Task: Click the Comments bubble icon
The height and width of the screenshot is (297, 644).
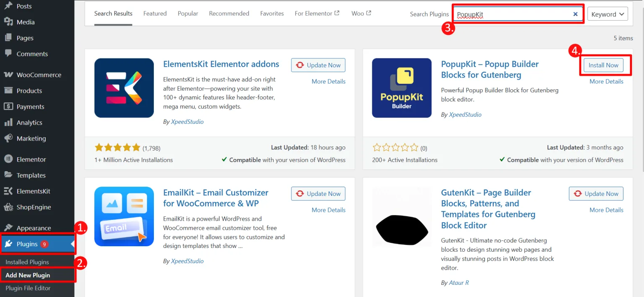Action: pos(8,54)
